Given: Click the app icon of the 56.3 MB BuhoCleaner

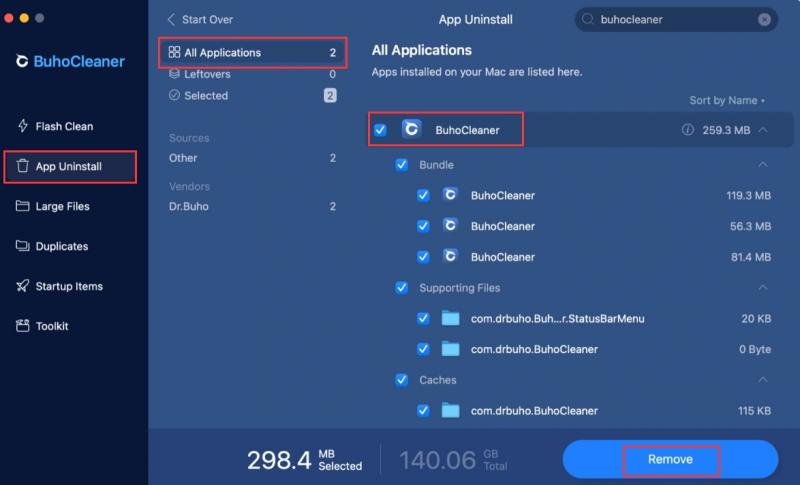Looking at the screenshot, I should [x=450, y=225].
